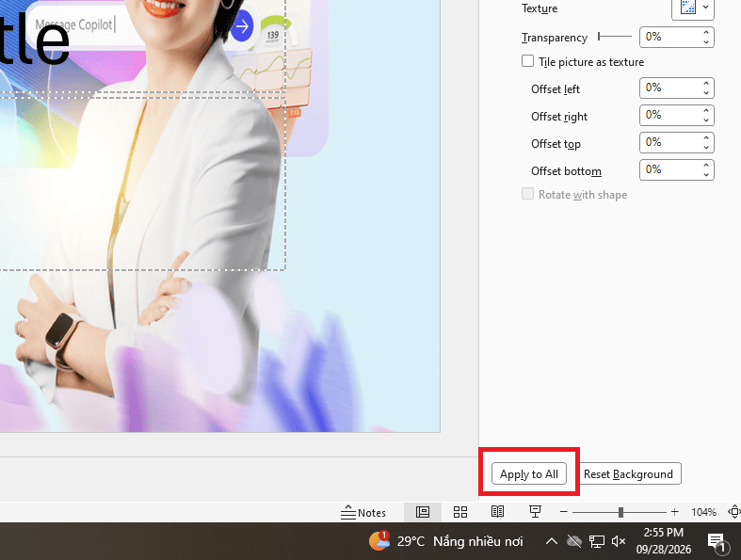Open zoom dialog via 104% label
The height and width of the screenshot is (560, 741).
(703, 512)
